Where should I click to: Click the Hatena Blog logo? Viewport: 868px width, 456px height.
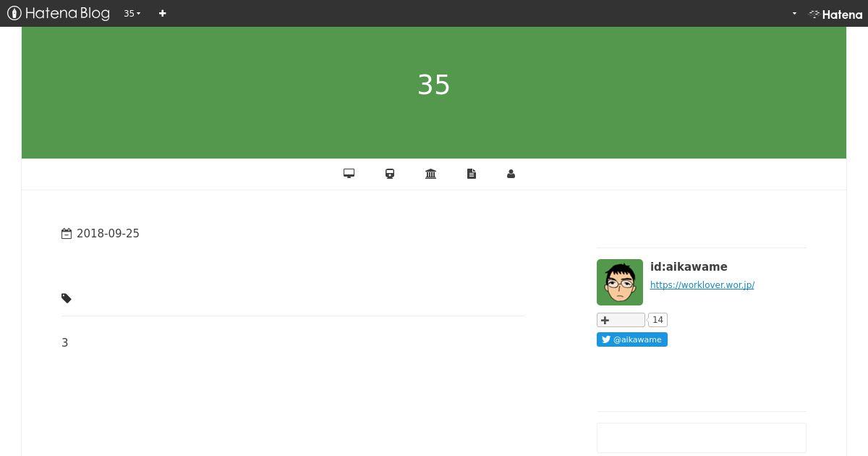pyautogui.click(x=59, y=13)
